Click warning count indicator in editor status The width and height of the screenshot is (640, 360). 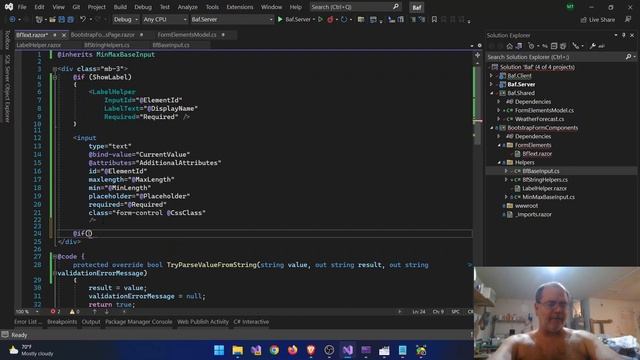tap(75, 311)
